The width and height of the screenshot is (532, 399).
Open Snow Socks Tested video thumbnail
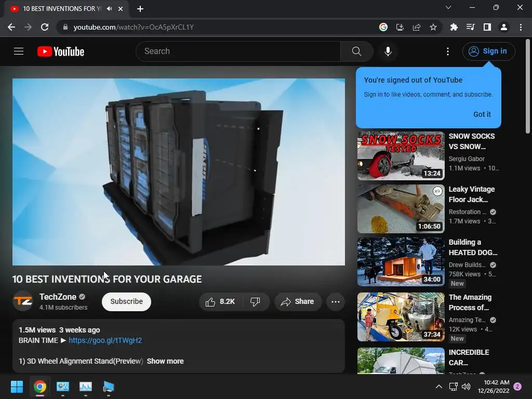tap(401, 156)
